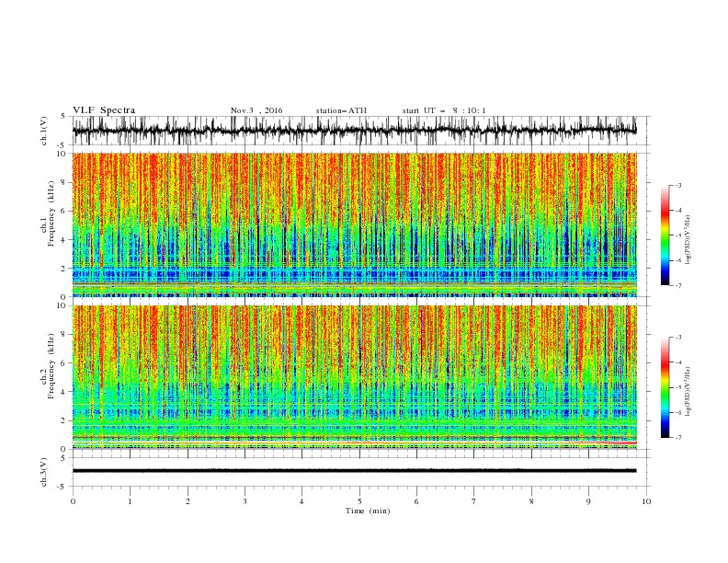Click the ch.2 spectrogram color scale bar

(x=665, y=387)
